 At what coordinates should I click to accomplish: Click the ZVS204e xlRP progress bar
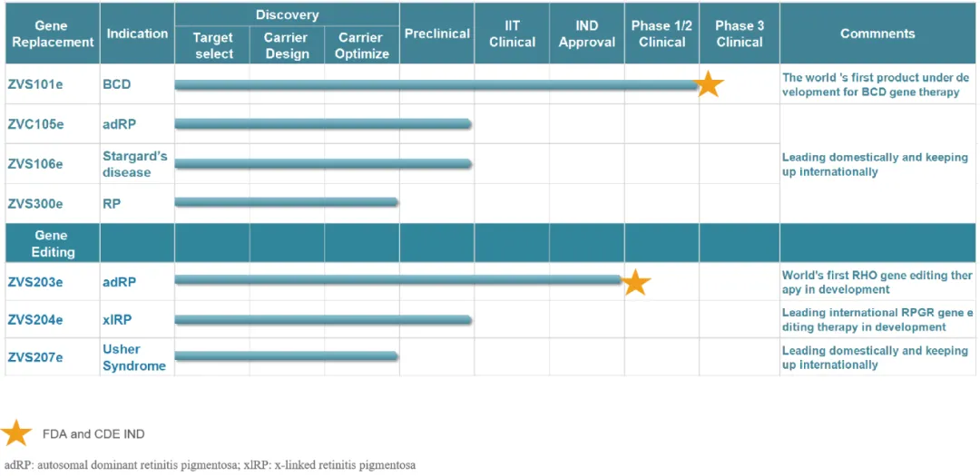coord(322,319)
